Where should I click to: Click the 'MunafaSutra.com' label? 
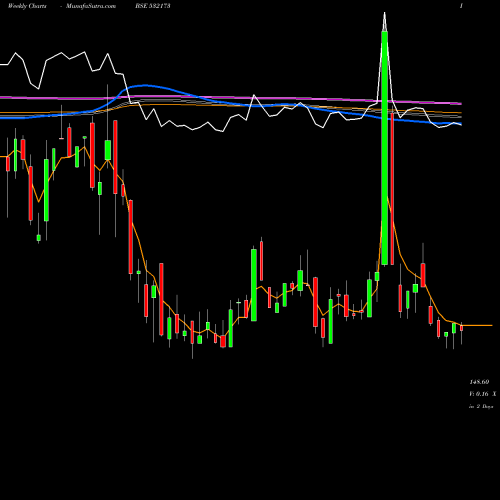coord(91,6)
